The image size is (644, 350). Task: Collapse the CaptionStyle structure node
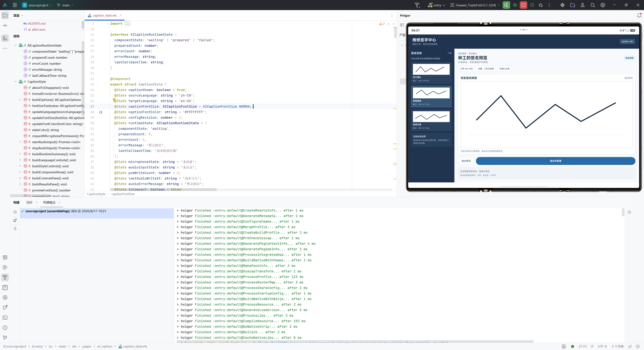pyautogui.click(x=15, y=82)
